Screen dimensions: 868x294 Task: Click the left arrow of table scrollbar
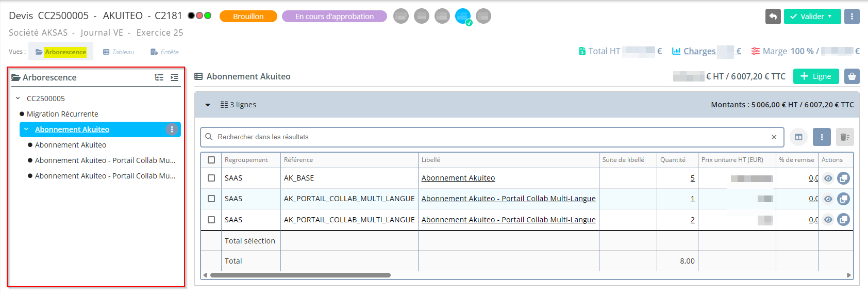pyautogui.click(x=205, y=275)
